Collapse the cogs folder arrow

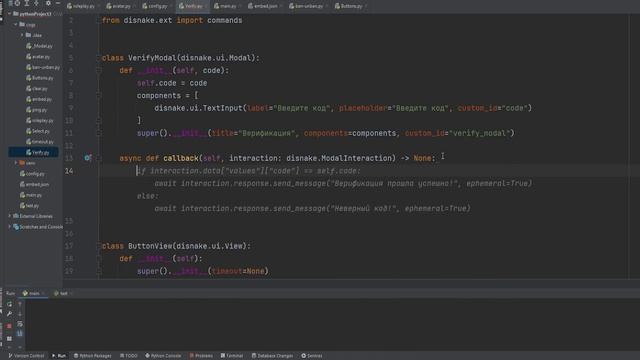[x=16, y=24]
